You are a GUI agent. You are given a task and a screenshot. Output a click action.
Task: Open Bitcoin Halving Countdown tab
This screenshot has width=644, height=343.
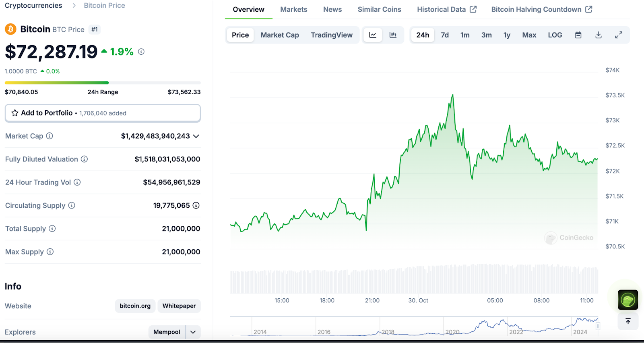[542, 9]
